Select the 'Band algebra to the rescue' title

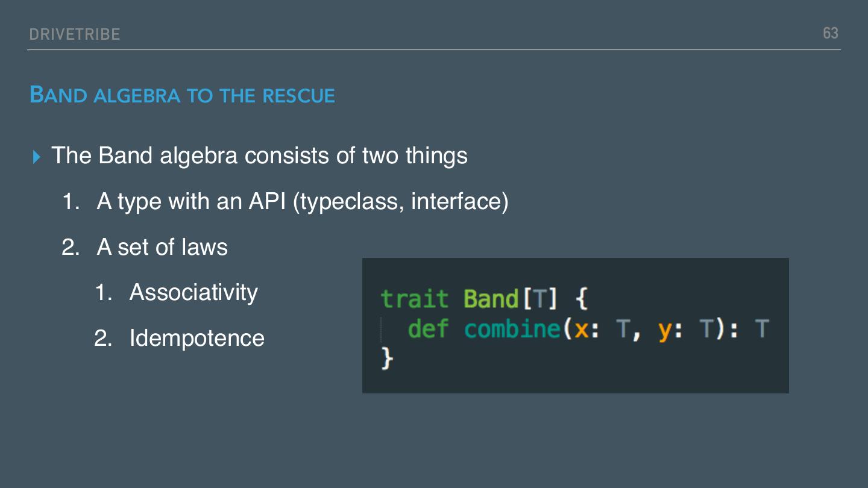tap(182, 95)
